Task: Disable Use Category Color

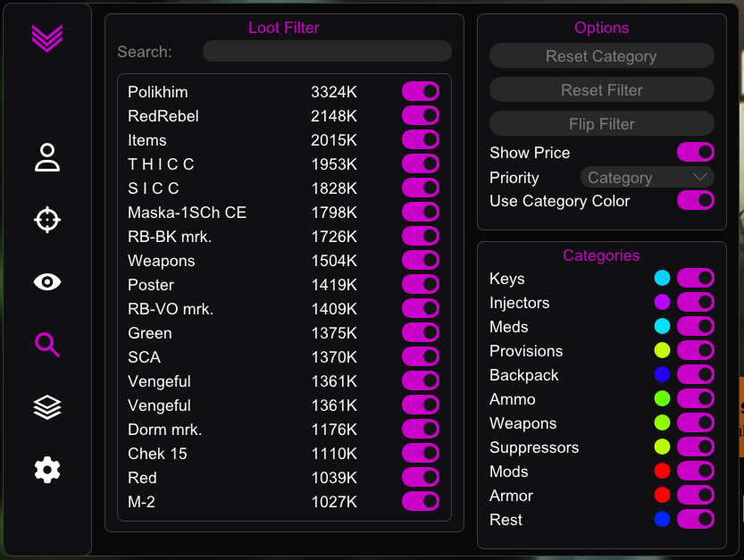Action: pyautogui.click(x=695, y=201)
